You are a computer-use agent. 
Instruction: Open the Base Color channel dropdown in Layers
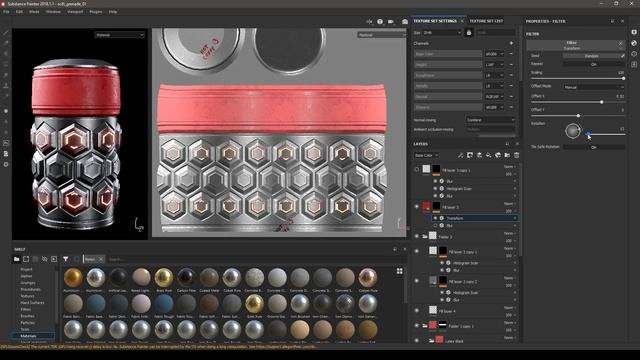coord(426,155)
